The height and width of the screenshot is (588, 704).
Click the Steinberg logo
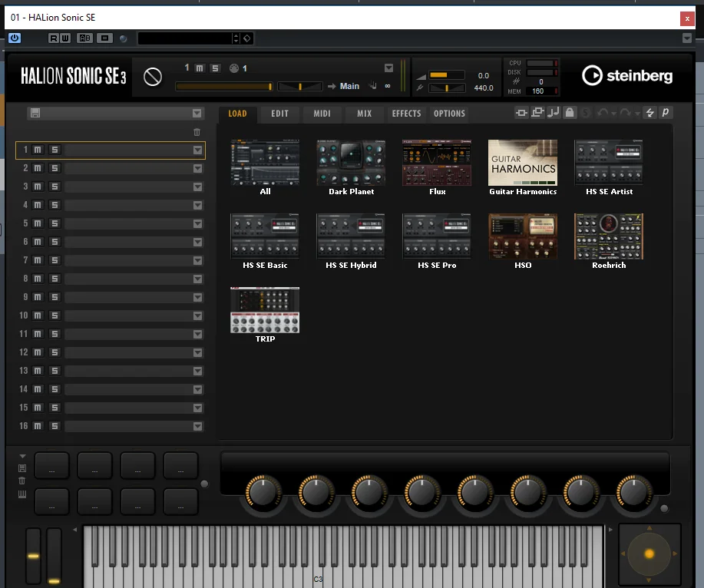pos(627,75)
